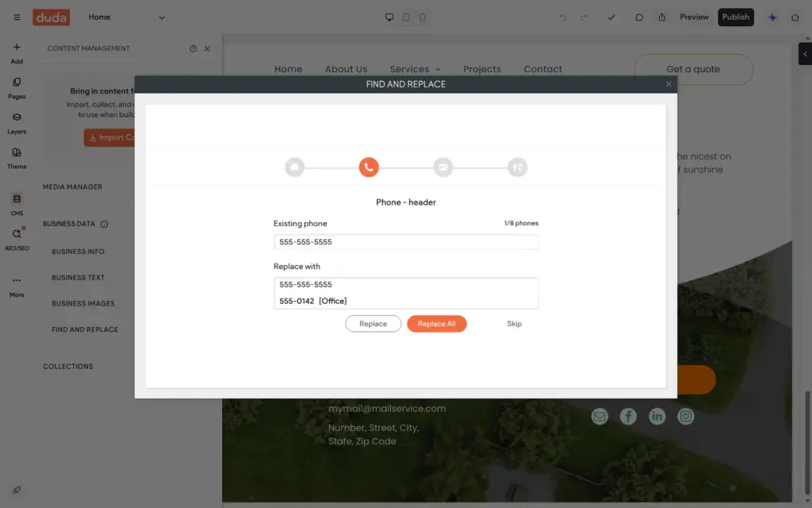812x508 pixels.
Task: Open Media Manager section
Action: (72, 187)
